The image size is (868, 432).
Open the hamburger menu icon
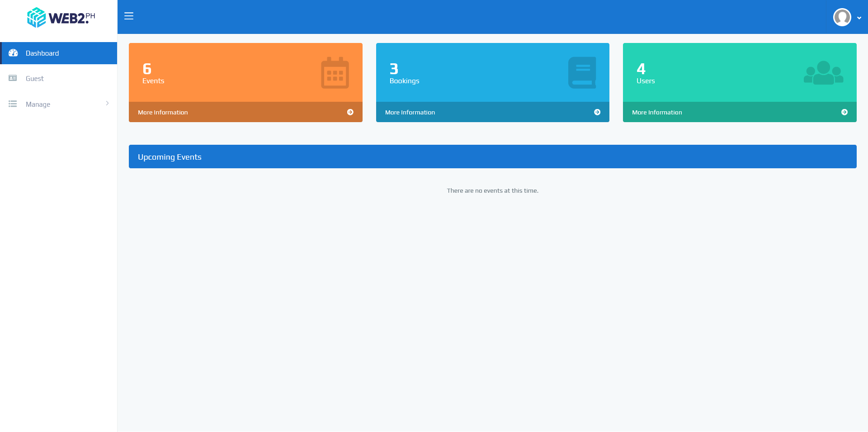(x=129, y=16)
